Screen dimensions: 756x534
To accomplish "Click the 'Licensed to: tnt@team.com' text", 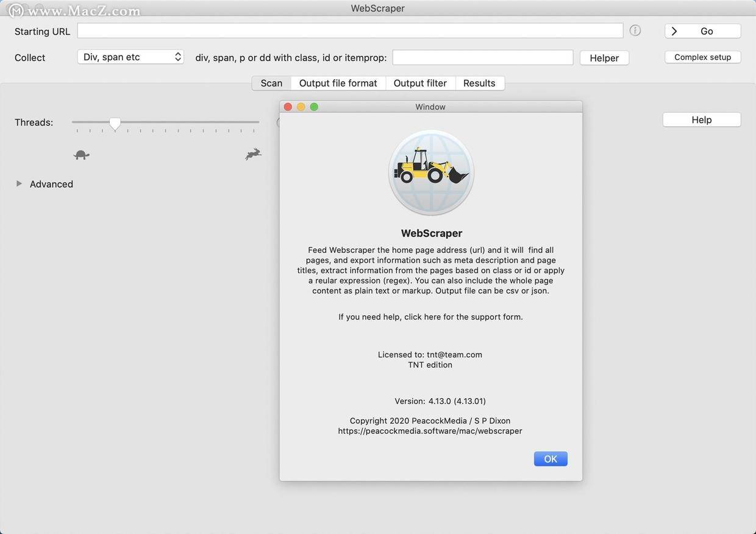I will point(430,355).
